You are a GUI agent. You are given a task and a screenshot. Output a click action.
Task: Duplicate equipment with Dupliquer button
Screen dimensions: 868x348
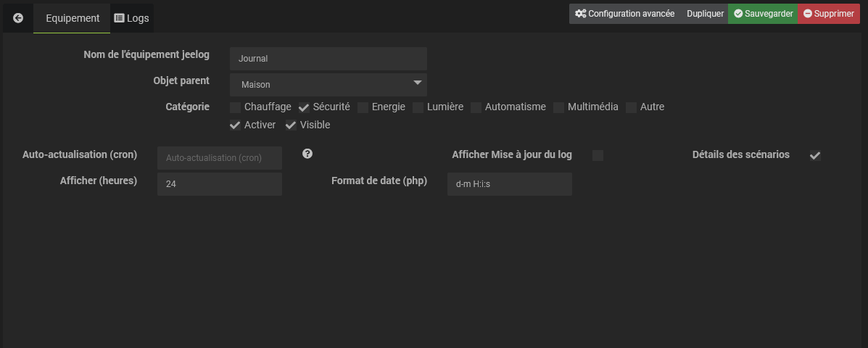tap(705, 14)
